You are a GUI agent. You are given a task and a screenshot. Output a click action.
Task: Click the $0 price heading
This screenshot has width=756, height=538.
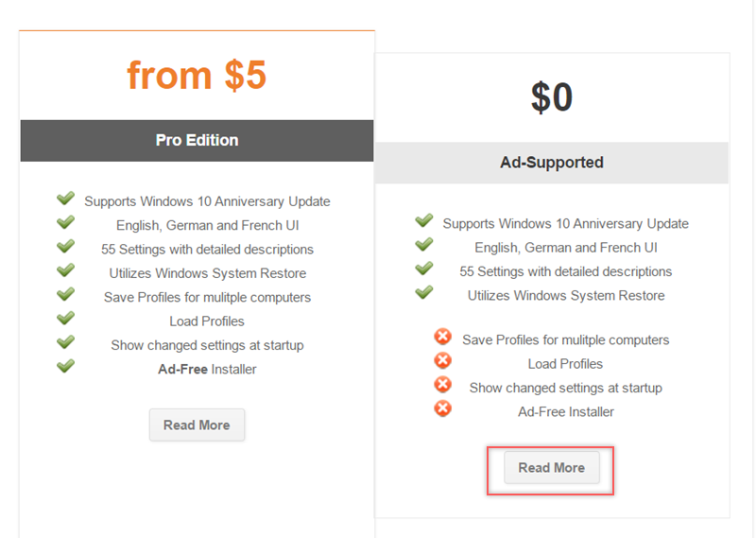(x=551, y=97)
